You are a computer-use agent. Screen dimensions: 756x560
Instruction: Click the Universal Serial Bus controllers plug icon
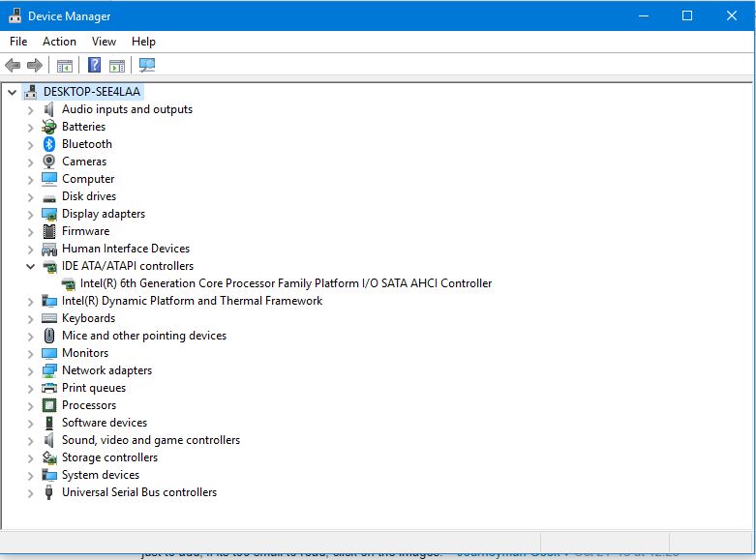tap(48, 492)
